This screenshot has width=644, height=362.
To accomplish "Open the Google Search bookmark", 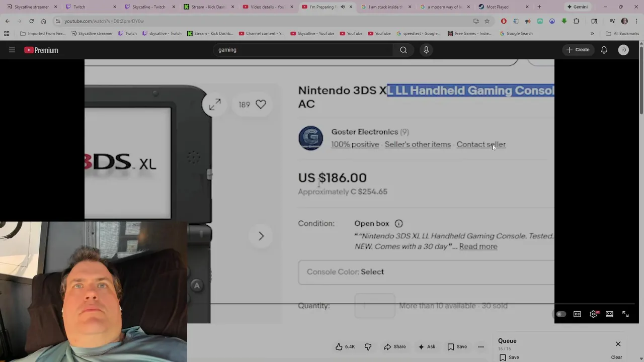I will click(516, 34).
